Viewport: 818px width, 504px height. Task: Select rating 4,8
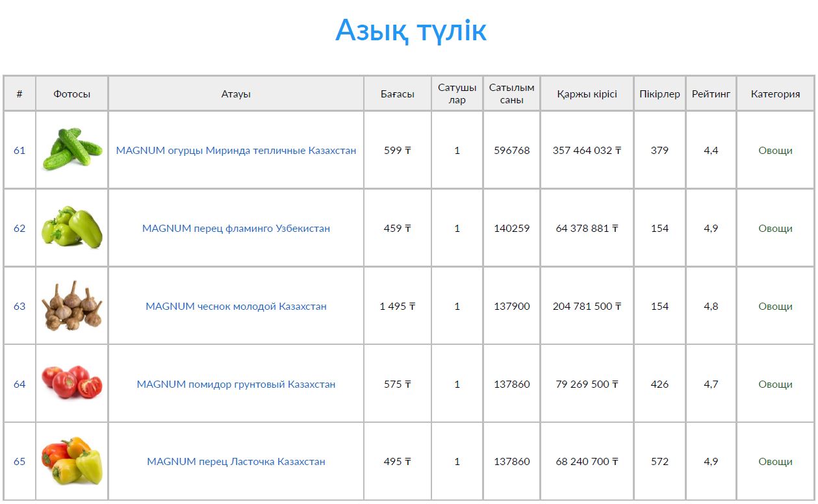(x=711, y=306)
